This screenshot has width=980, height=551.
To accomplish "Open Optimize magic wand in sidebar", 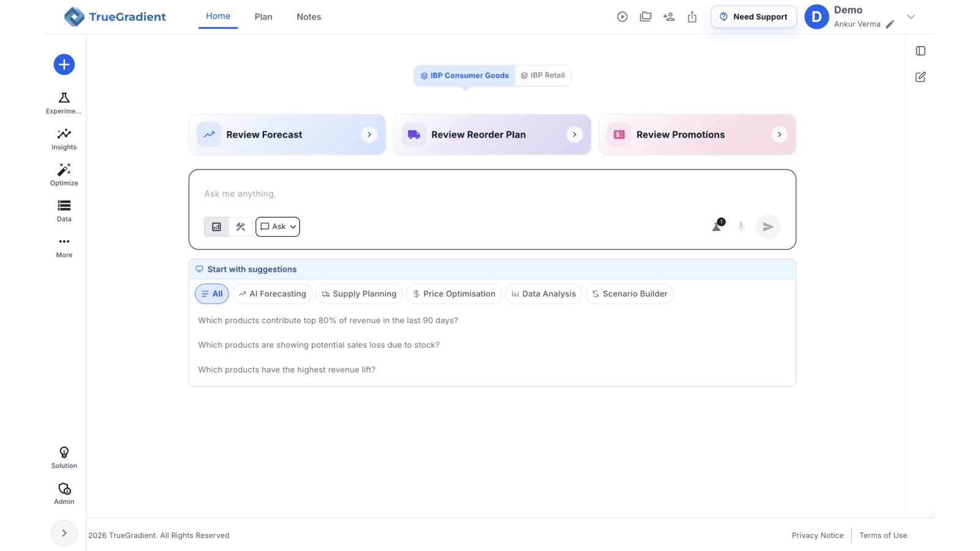I will 64,175.
